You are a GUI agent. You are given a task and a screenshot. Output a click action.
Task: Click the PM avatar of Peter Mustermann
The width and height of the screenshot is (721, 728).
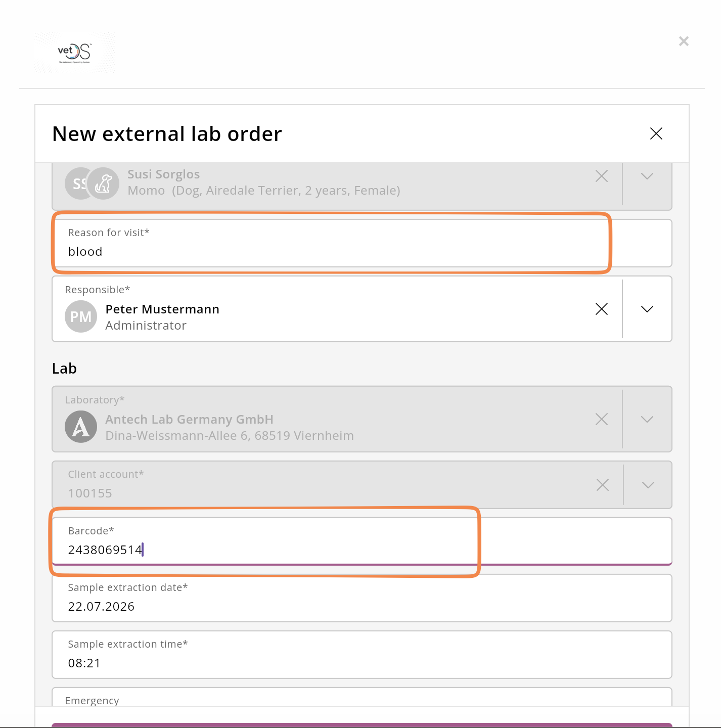81,316
